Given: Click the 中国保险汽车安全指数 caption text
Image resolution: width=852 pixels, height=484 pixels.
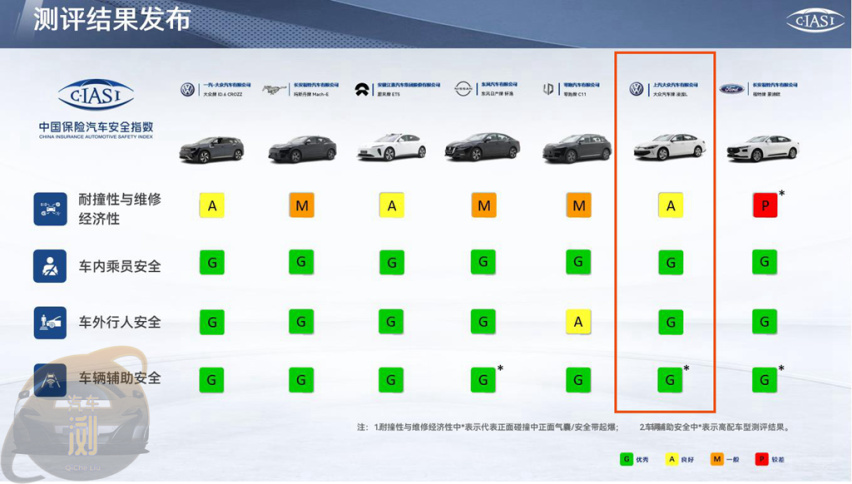Looking at the screenshot, I should click(96, 127).
